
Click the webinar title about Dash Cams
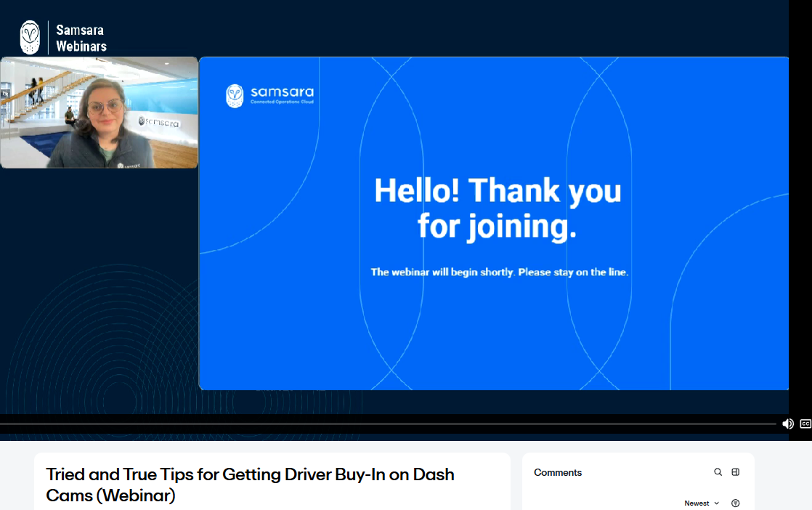pos(250,485)
